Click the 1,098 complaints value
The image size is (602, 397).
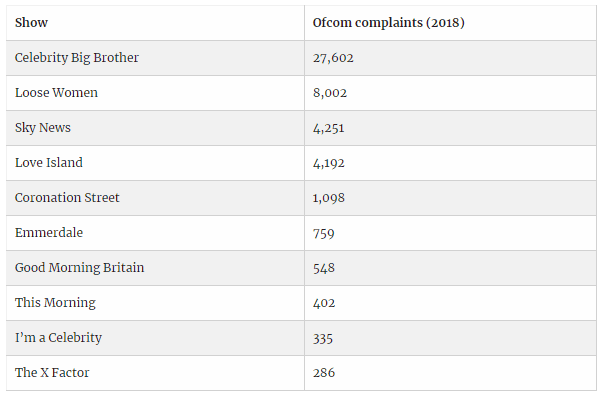click(x=329, y=198)
